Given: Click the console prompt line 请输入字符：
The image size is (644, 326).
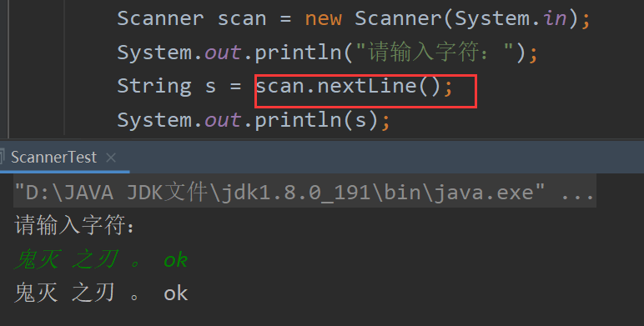Looking at the screenshot, I should point(75,225).
